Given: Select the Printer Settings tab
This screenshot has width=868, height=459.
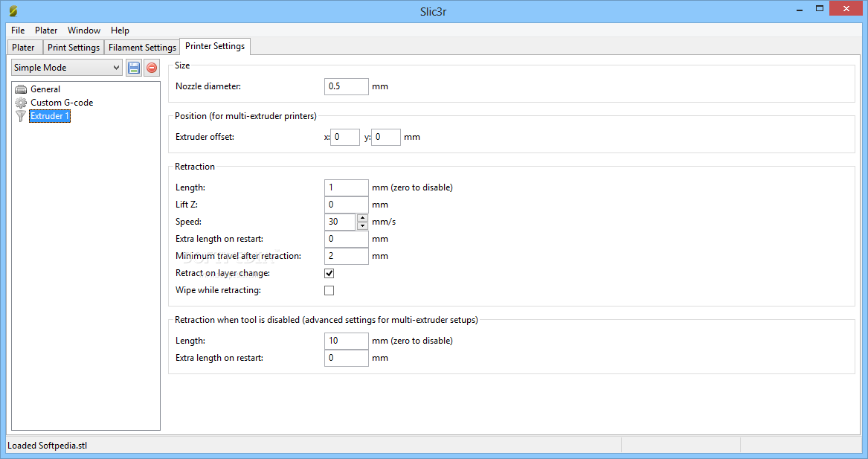Looking at the screenshot, I should [215, 46].
